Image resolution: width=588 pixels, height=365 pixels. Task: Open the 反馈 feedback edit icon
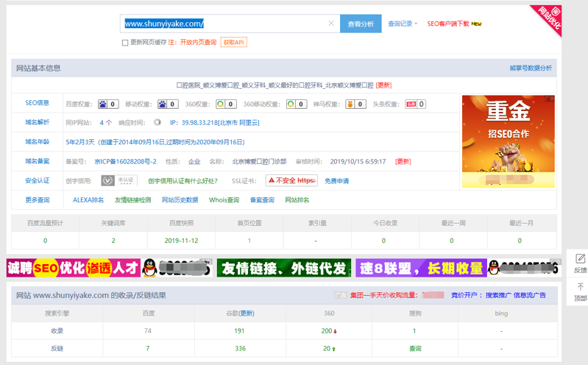(x=580, y=258)
